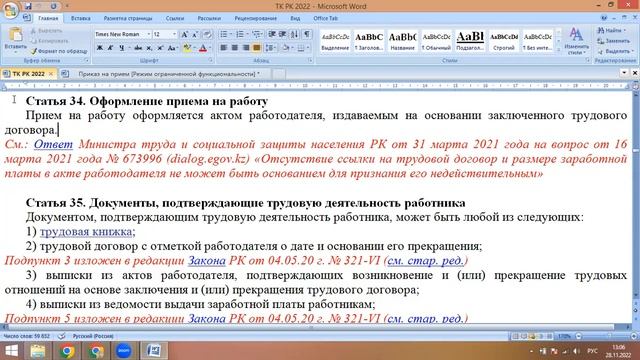The width and height of the screenshot is (640, 360).
Task: Align text to the left
Action: coord(224,48)
